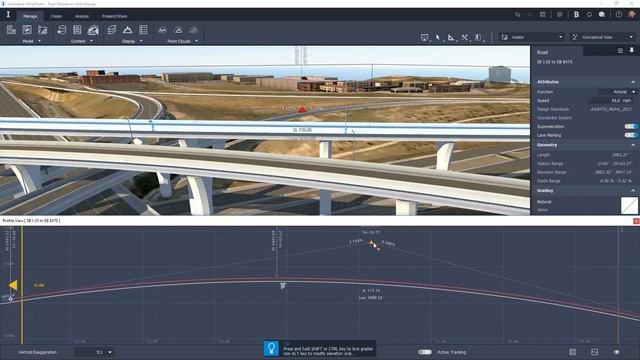Click the grid view button in profile footer
Image resolution: width=640 pixels, height=360 pixels.
(x=573, y=352)
